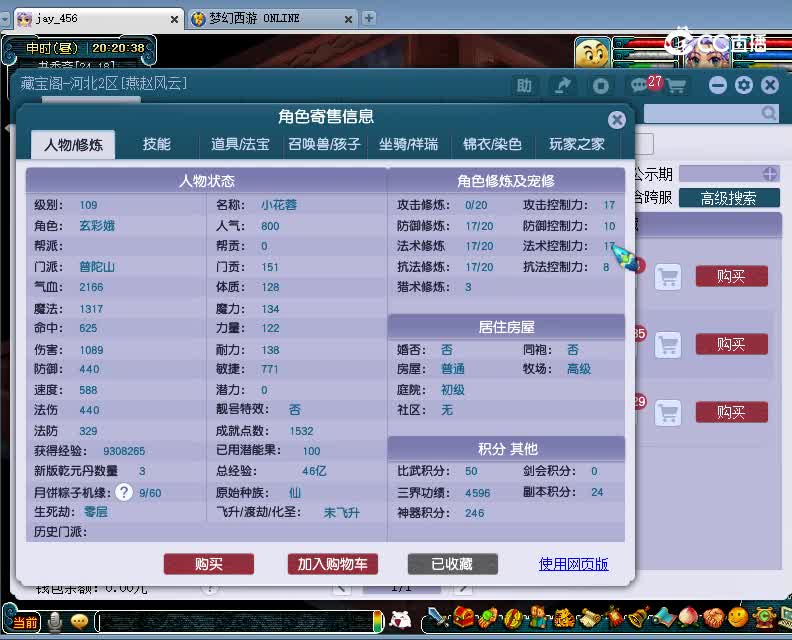Open the handshake friends icon in the bottom toolbar
This screenshot has width=792, height=640.
pyautogui.click(x=712, y=617)
